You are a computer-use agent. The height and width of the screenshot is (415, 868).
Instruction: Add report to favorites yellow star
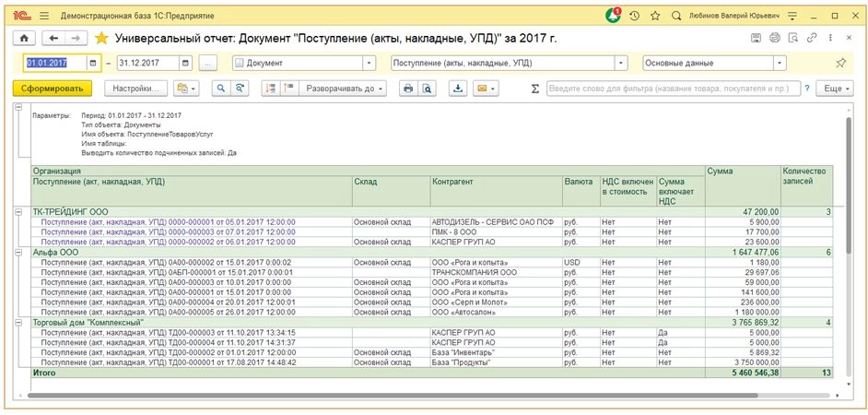pyautogui.click(x=101, y=38)
